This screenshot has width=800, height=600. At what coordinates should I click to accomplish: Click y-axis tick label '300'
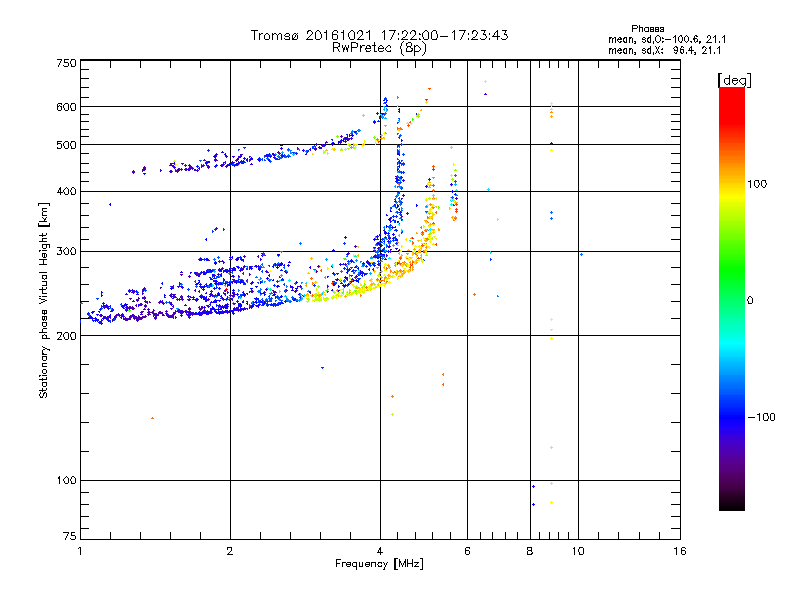click(x=67, y=251)
